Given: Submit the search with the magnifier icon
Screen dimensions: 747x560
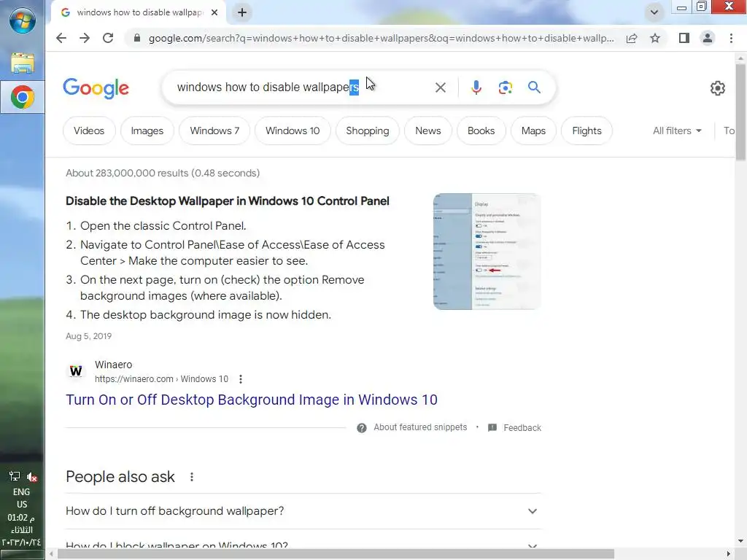Looking at the screenshot, I should [534, 87].
